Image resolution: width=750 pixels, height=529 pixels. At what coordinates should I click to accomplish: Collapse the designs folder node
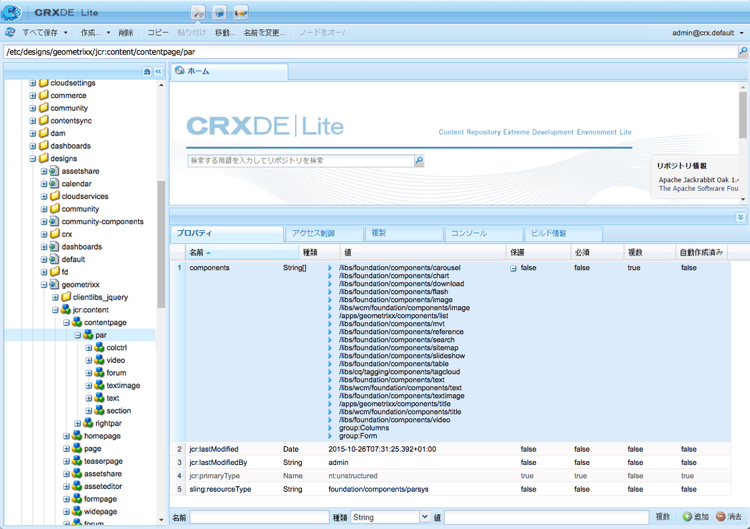(33, 158)
